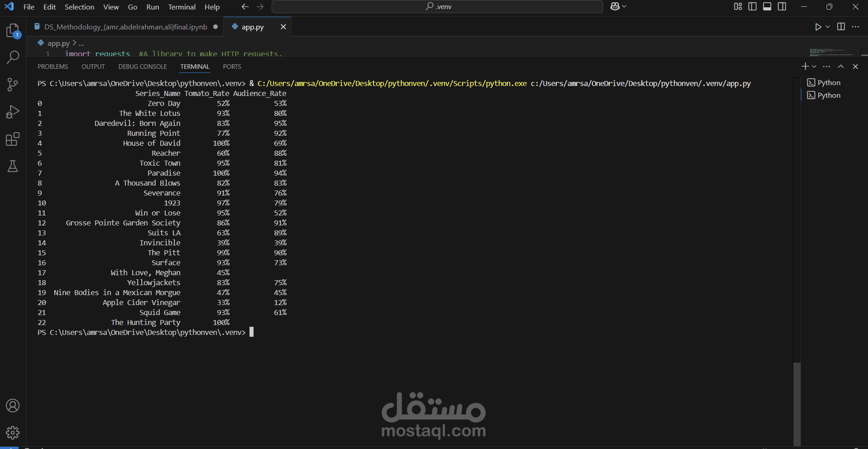Switch to the OUTPUT tab
868x449 pixels.
point(93,67)
